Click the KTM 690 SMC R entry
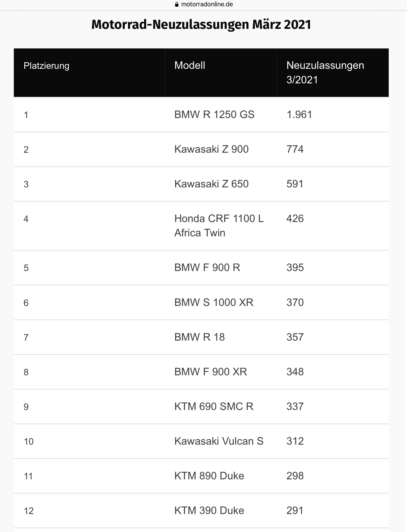 point(214,407)
